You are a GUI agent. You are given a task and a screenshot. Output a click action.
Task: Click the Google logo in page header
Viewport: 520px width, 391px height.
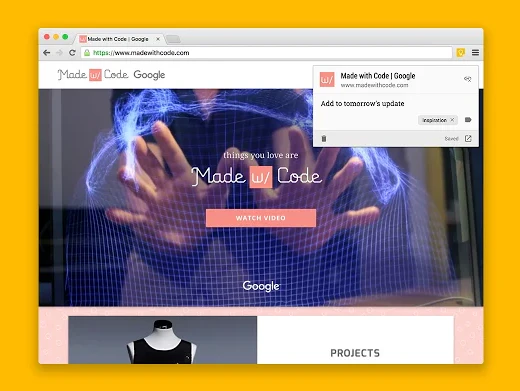pyautogui.click(x=149, y=75)
